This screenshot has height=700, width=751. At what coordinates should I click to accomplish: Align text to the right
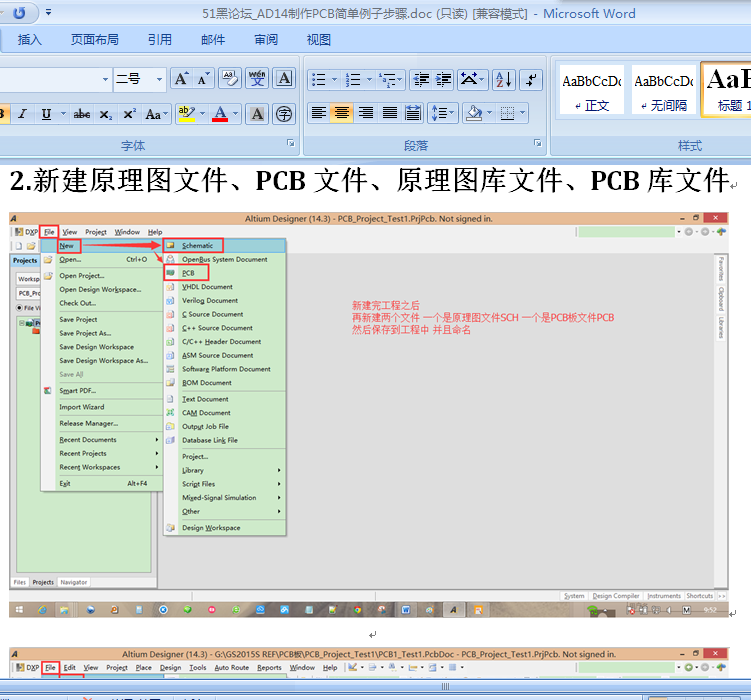366,113
